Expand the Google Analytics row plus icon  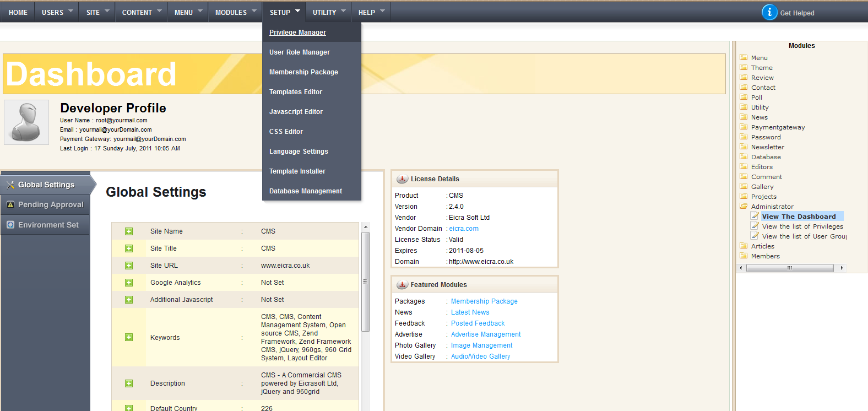pyautogui.click(x=129, y=283)
